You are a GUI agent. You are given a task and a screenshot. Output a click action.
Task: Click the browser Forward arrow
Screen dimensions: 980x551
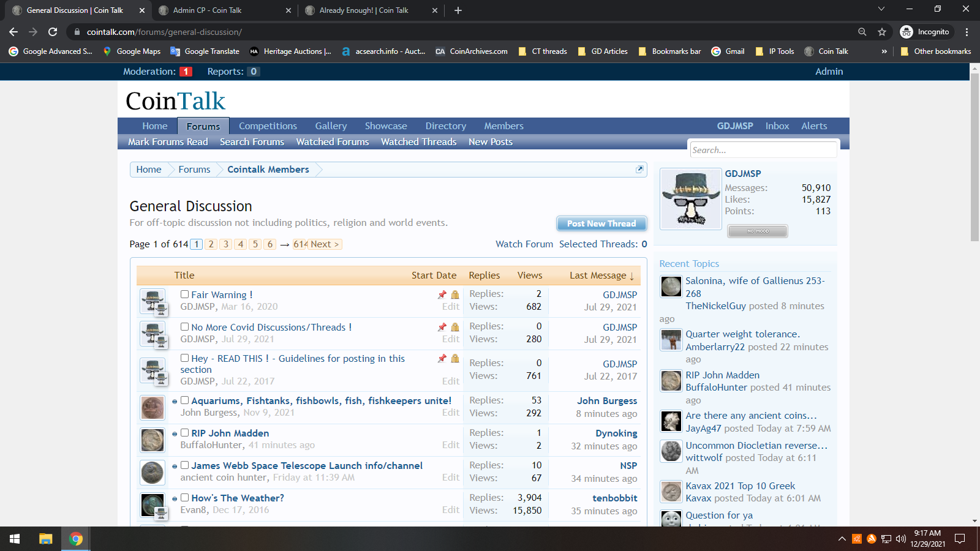pyautogui.click(x=33, y=32)
